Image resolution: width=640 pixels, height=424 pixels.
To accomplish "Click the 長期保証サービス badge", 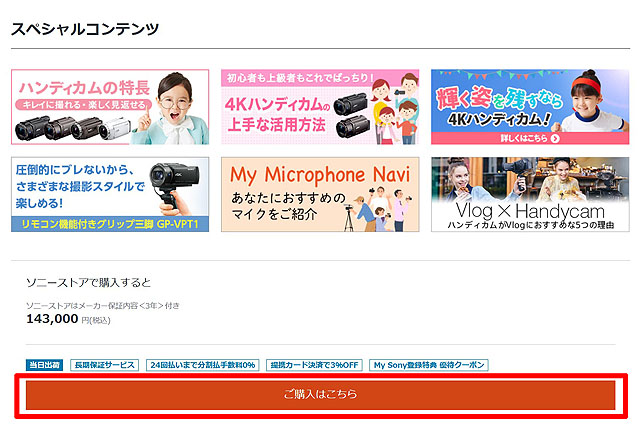I will pos(103,365).
